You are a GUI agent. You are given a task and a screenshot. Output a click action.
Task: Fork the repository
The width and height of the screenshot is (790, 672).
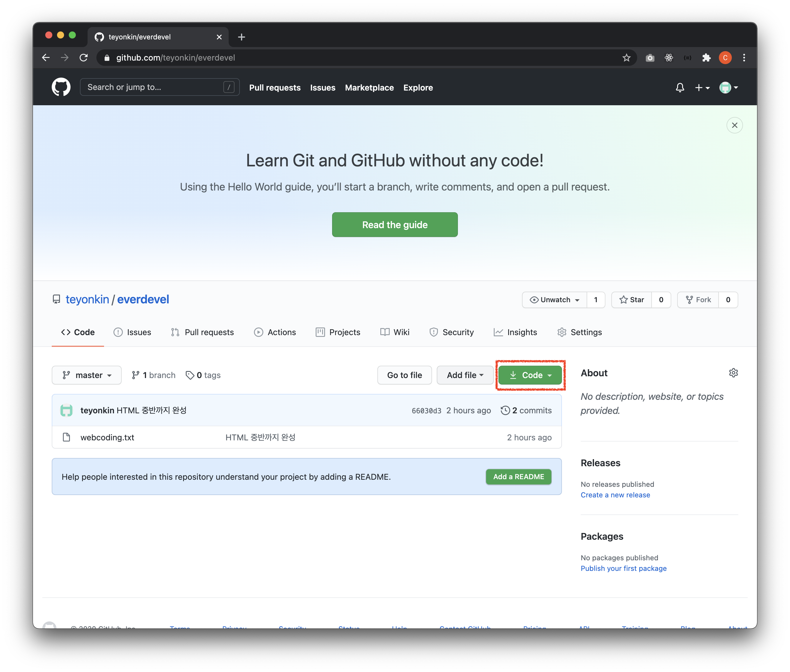click(698, 300)
